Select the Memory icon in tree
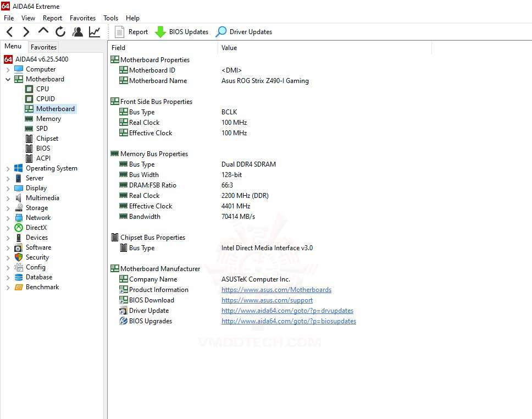Viewport: 532px width, 419px height. [x=29, y=119]
